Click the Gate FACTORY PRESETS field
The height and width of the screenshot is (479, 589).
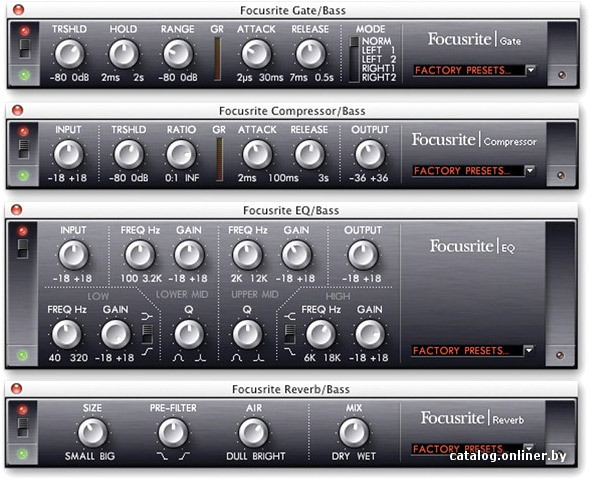tap(469, 70)
